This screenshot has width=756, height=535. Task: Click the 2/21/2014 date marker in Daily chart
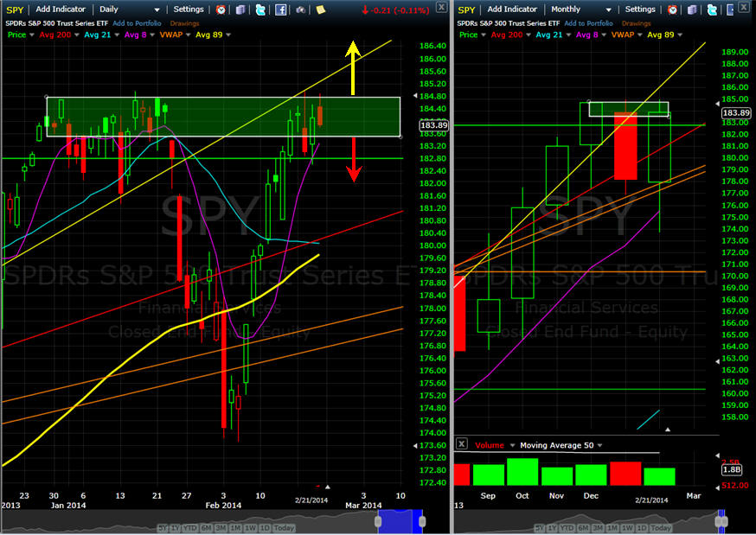311,500
